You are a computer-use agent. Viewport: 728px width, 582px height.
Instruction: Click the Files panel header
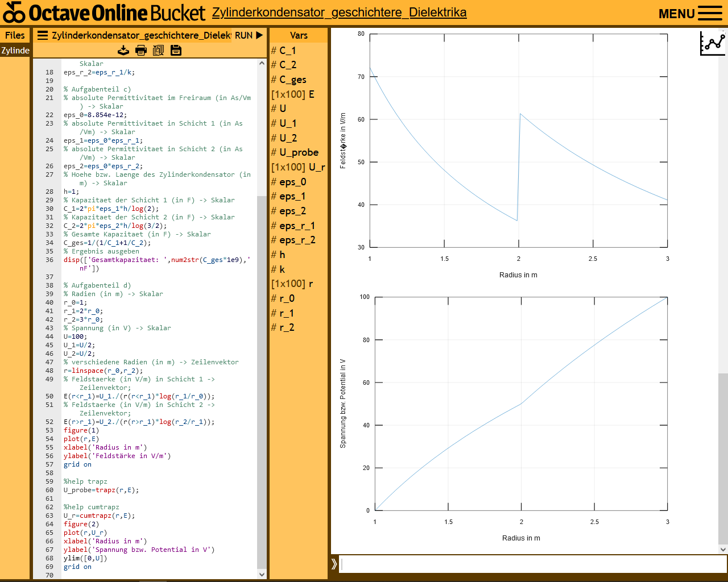[x=15, y=35]
